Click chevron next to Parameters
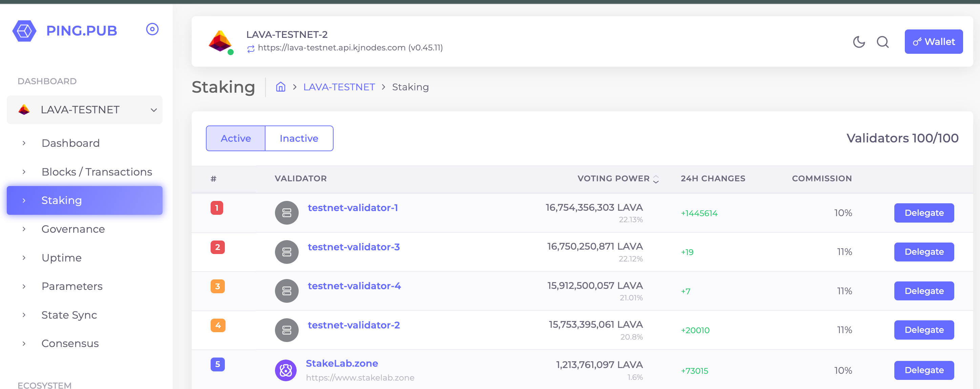 pyautogui.click(x=24, y=286)
